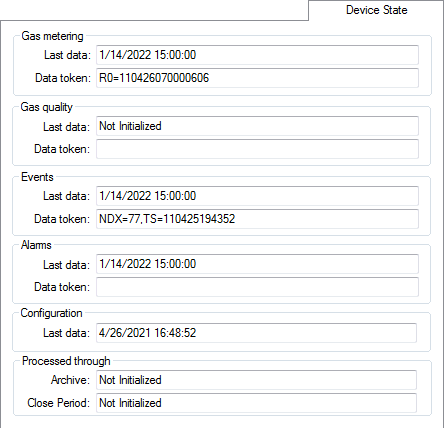Screen dimensions: 444x428
Task: Select the Gas metering Data token field
Action: tap(257, 78)
